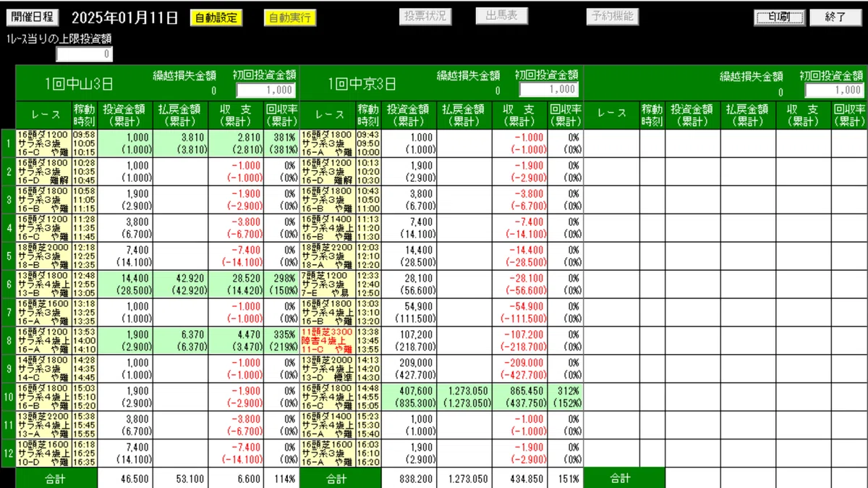Image resolution: width=868 pixels, height=488 pixels.
Task: Start the yellow 自動実行 auto-run button
Action: click(290, 18)
